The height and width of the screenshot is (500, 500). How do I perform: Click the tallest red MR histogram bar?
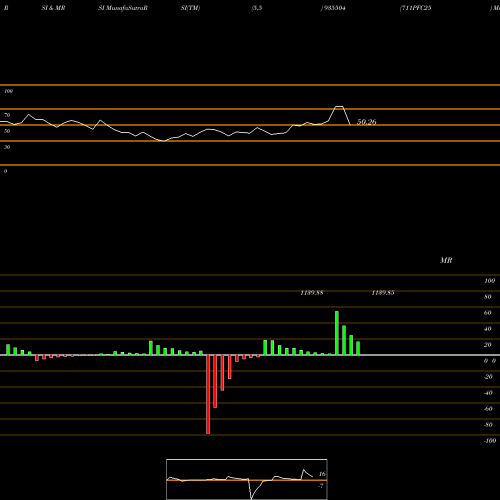point(208,394)
